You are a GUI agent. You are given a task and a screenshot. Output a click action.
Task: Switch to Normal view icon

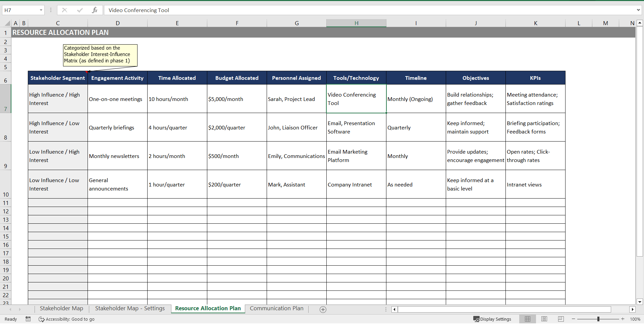point(528,319)
